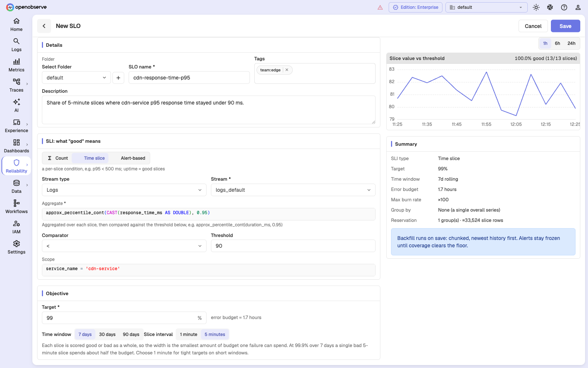Image resolution: width=588 pixels, height=368 pixels.
Task: Open the default organization dropdown
Action: [x=486, y=7]
